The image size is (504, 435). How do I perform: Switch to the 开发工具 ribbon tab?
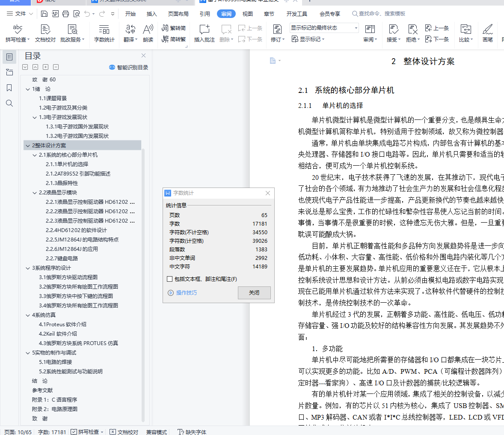pyautogui.click(x=296, y=14)
